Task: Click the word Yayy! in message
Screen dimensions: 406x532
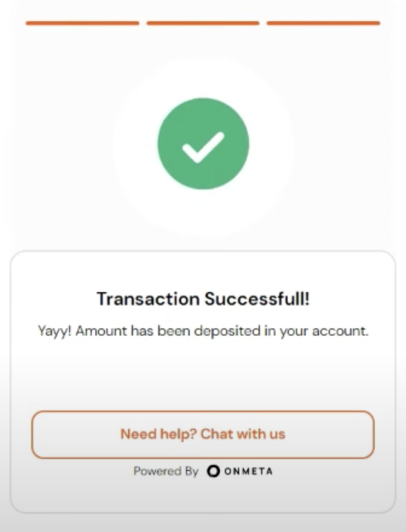Action: point(54,331)
